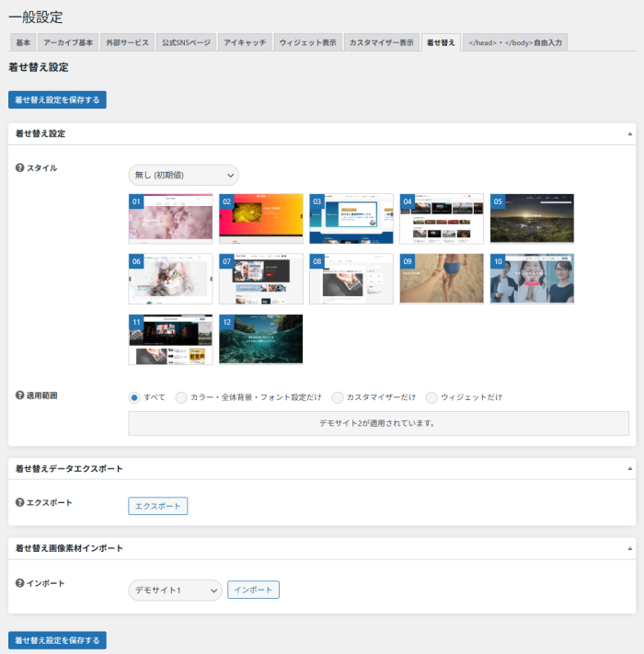The height and width of the screenshot is (654, 644).
Task: Open the デモサイト1 import dropdown
Action: point(175,591)
